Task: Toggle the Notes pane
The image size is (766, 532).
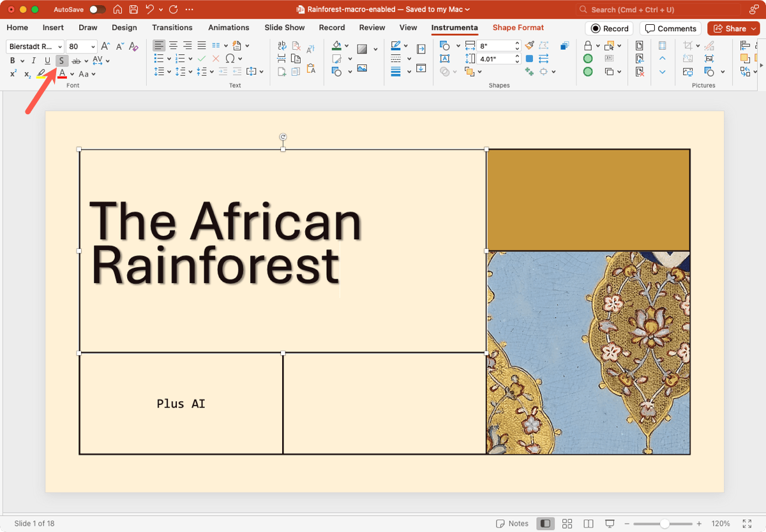Action: 513,524
